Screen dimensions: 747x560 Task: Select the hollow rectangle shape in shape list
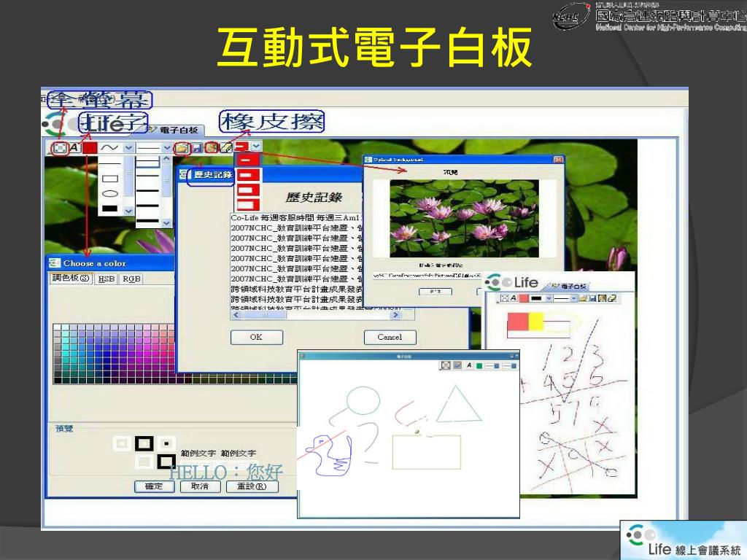point(110,179)
